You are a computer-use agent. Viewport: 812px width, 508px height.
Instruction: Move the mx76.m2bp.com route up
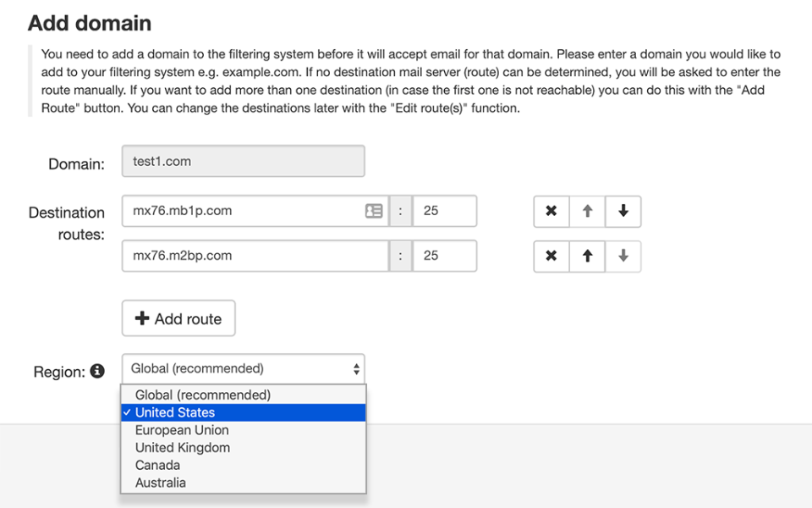(x=587, y=256)
